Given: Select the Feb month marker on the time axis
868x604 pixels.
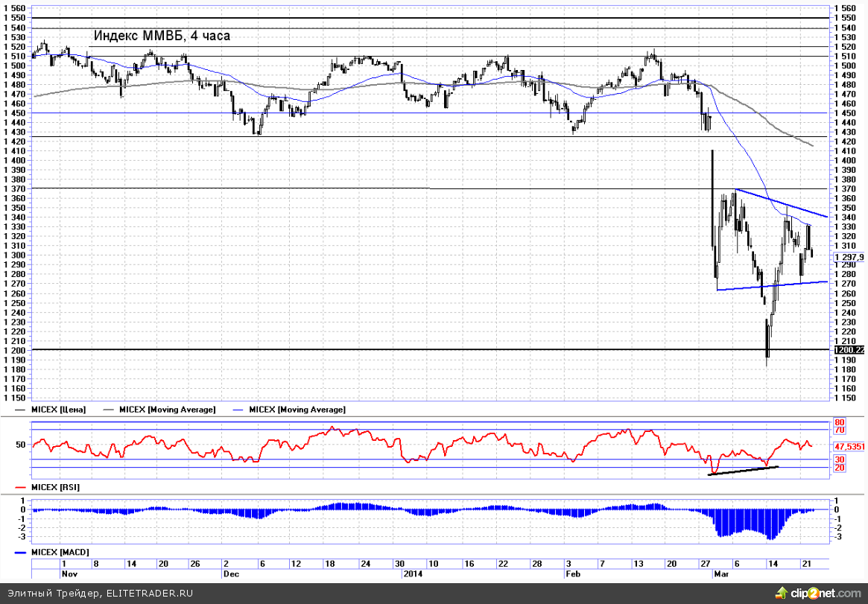Looking at the screenshot, I should [573, 574].
